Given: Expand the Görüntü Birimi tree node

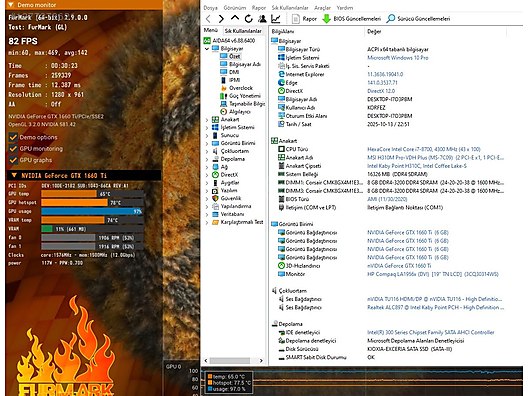Looking at the screenshot, I should point(207,143).
